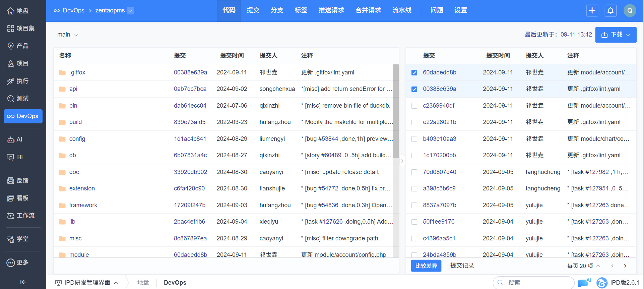Check the commit c2369940df checkbox
Screen dimensions: 644x289
[x=414, y=106]
